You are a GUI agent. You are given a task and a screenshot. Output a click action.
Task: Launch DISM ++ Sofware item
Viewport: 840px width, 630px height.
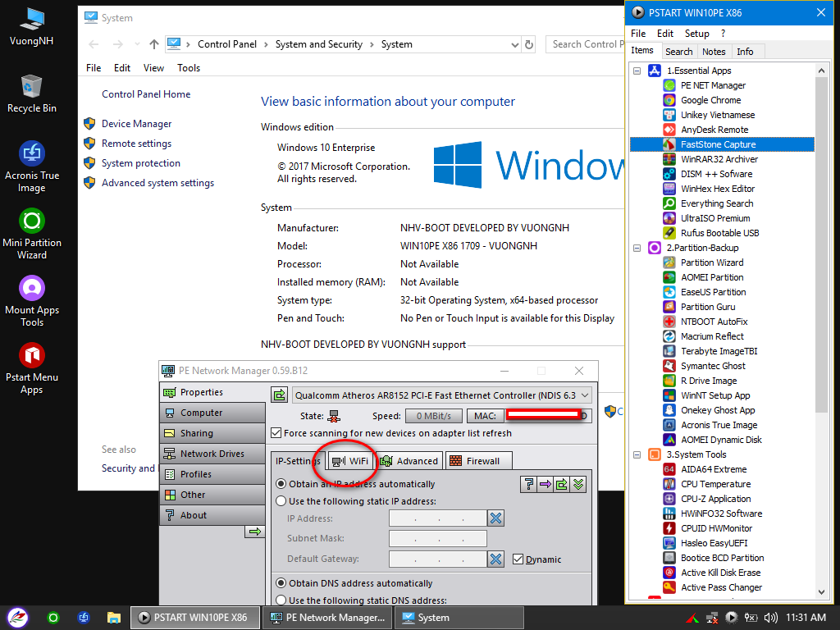[715, 174]
